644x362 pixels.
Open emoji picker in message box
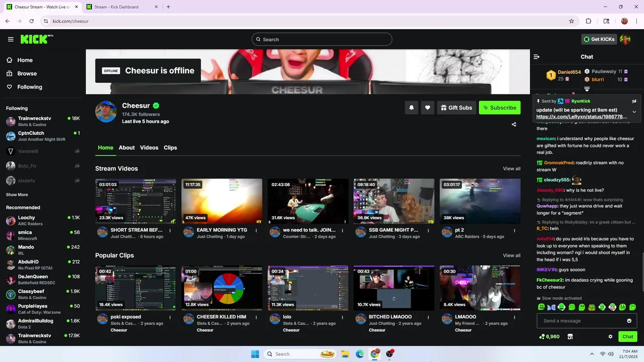pyautogui.click(x=629, y=321)
